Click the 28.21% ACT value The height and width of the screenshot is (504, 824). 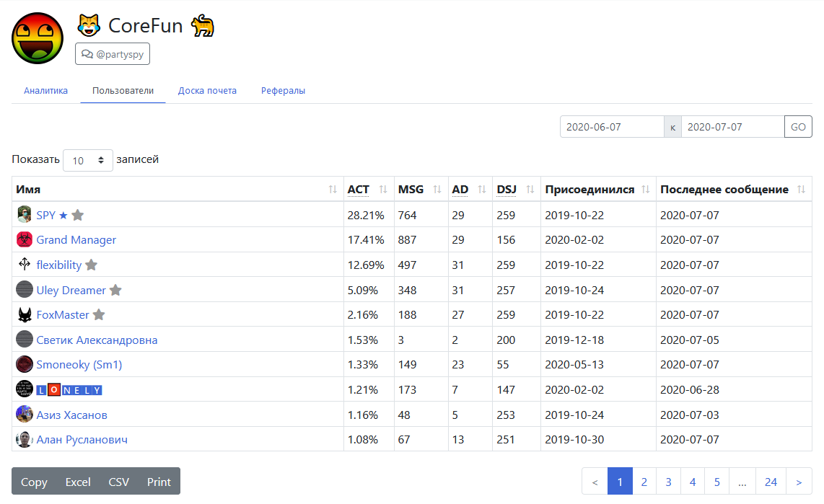[x=366, y=216]
